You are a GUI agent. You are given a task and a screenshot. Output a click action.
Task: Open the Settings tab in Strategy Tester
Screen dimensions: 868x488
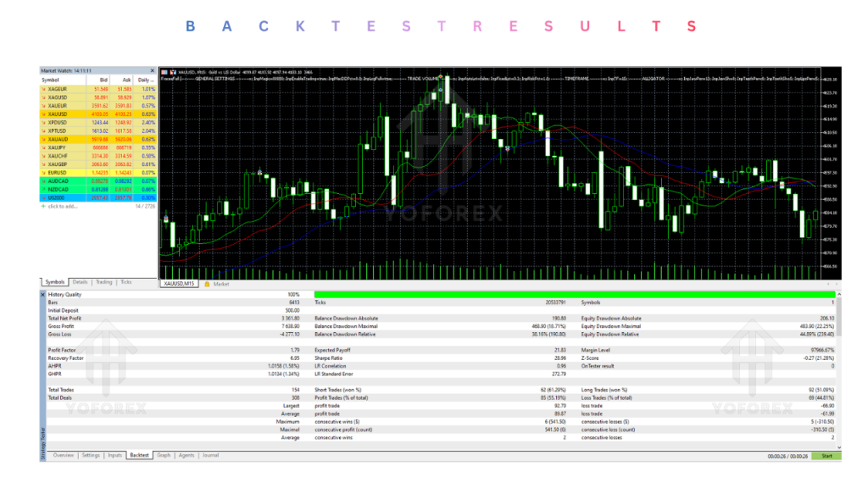pyautogui.click(x=91, y=455)
